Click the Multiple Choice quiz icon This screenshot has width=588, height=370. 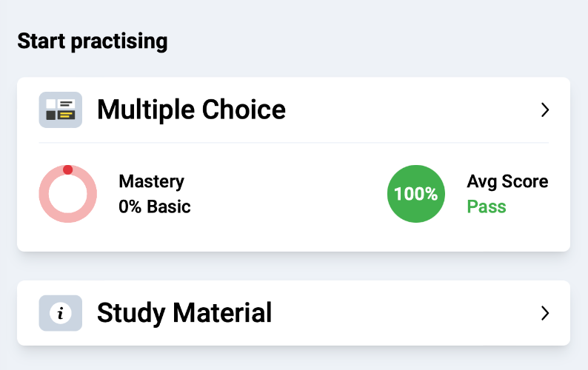pos(61,110)
